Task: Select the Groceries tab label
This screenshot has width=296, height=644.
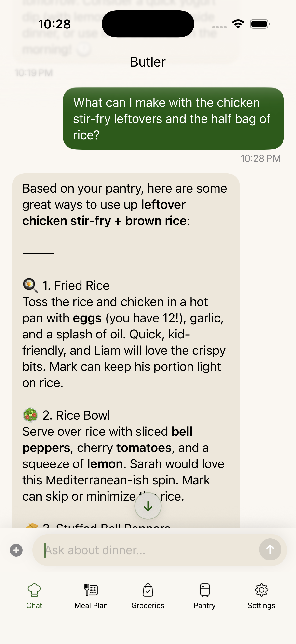Action: pos(148,605)
